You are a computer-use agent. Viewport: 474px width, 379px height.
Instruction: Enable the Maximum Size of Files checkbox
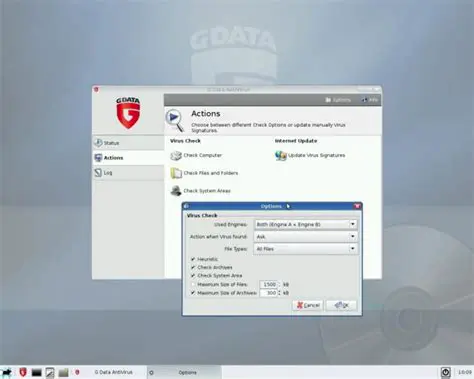193,284
